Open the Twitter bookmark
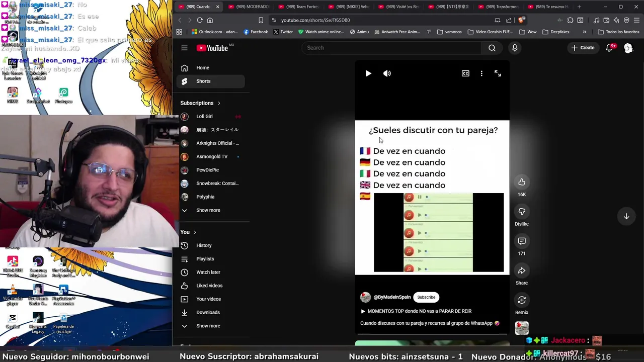This screenshot has width=644, height=362. point(283,32)
